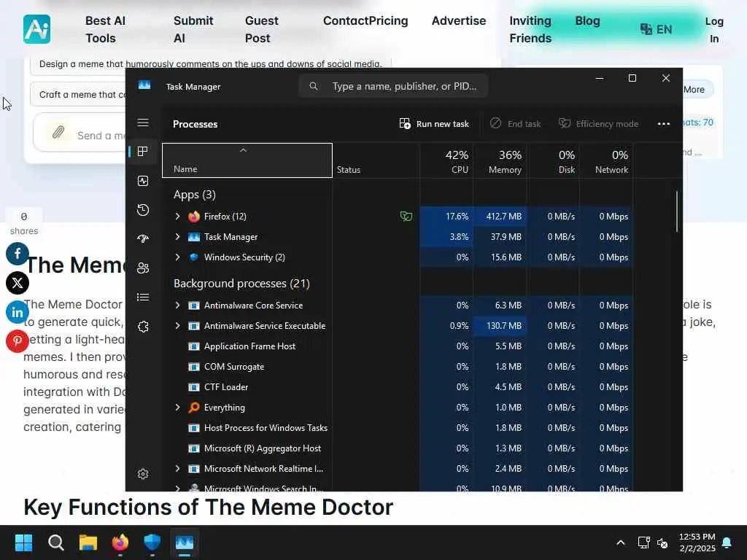Expand the Everything process row
The height and width of the screenshot is (560, 747).
(x=178, y=408)
